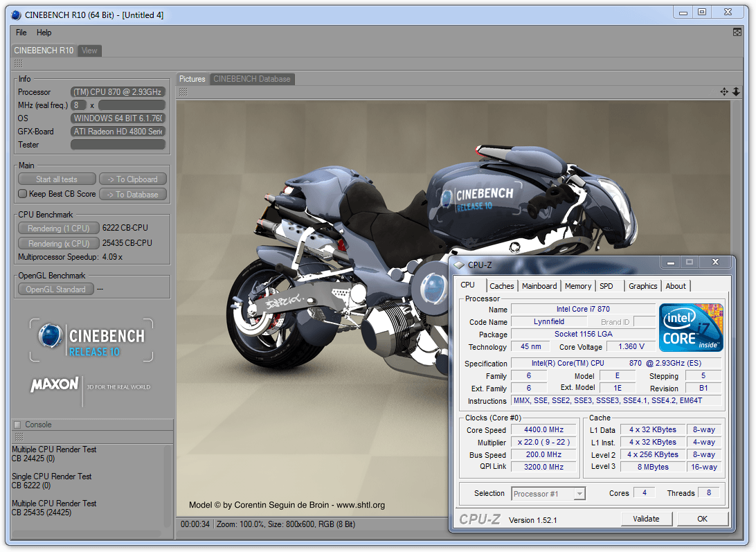Click the '1.360 V' core voltage value
Image resolution: width=756 pixels, height=552 pixels.
coord(631,346)
